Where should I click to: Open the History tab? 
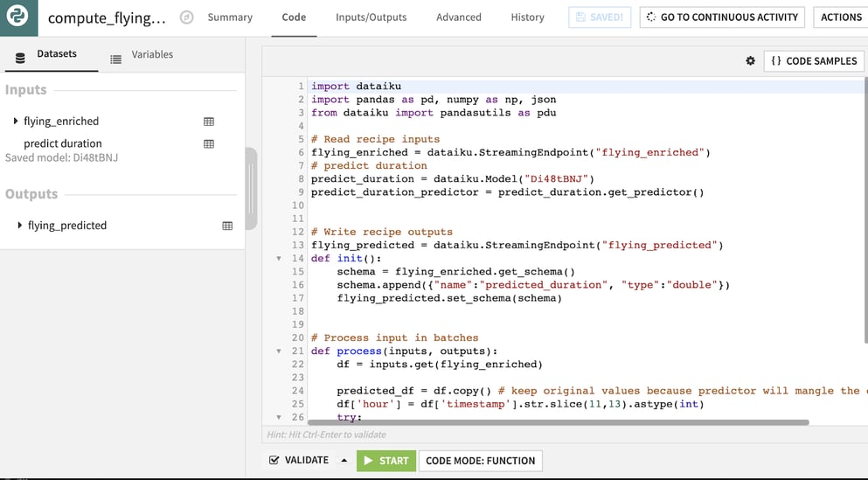pos(527,17)
